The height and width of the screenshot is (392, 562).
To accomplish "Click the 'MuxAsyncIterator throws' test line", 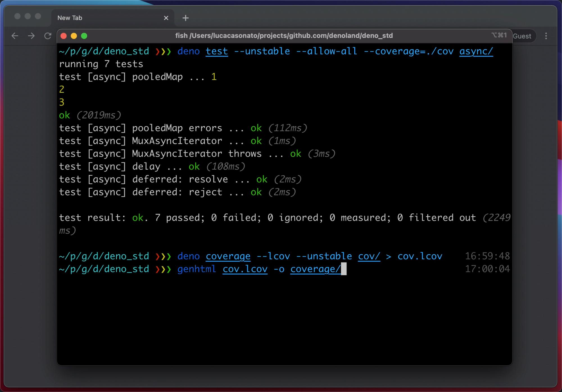I will point(197,154).
